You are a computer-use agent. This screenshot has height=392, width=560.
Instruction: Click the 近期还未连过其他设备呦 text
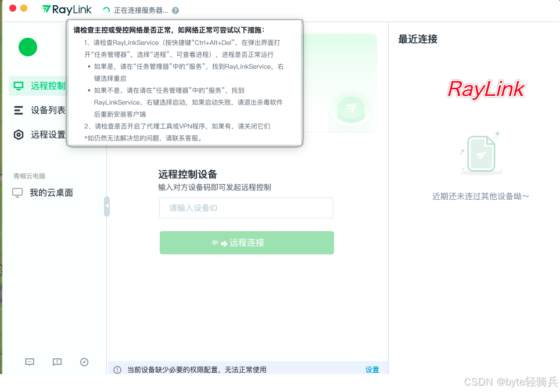480,196
